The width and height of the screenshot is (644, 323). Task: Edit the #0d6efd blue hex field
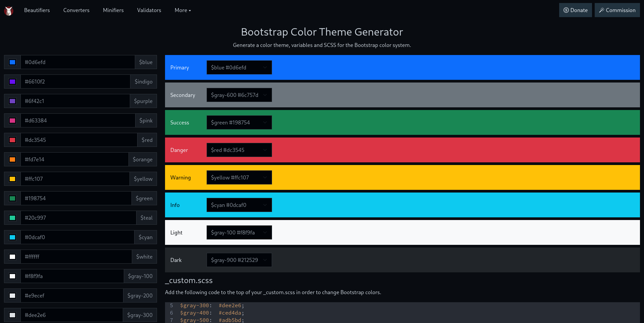click(78, 62)
